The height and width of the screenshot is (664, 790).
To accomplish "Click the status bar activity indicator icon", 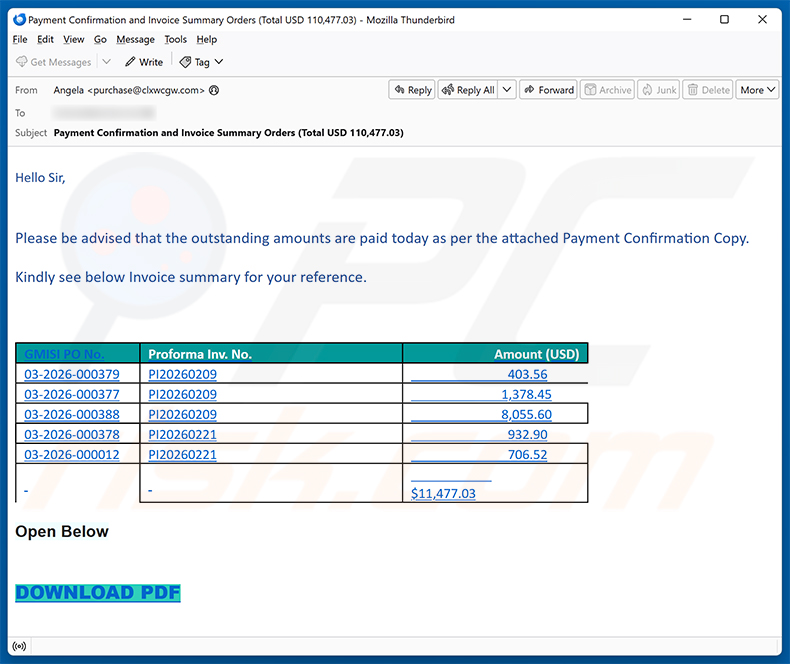I will 19,646.
